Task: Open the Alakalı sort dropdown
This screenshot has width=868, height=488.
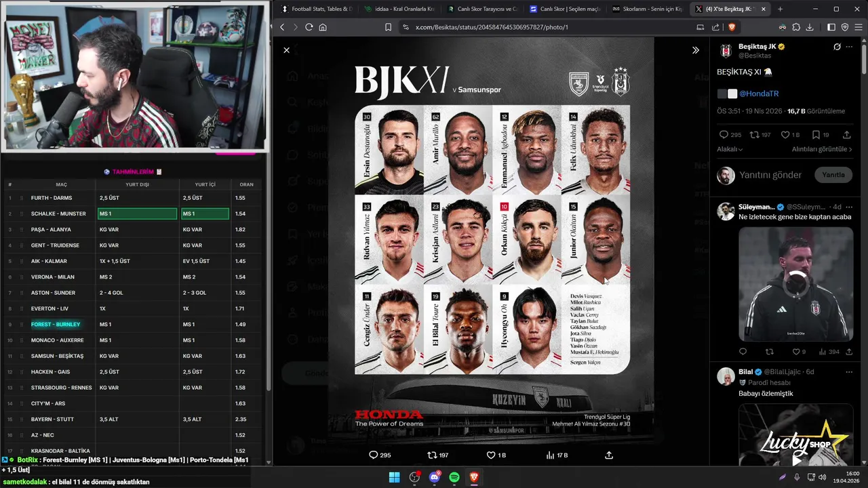Action: 730,149
